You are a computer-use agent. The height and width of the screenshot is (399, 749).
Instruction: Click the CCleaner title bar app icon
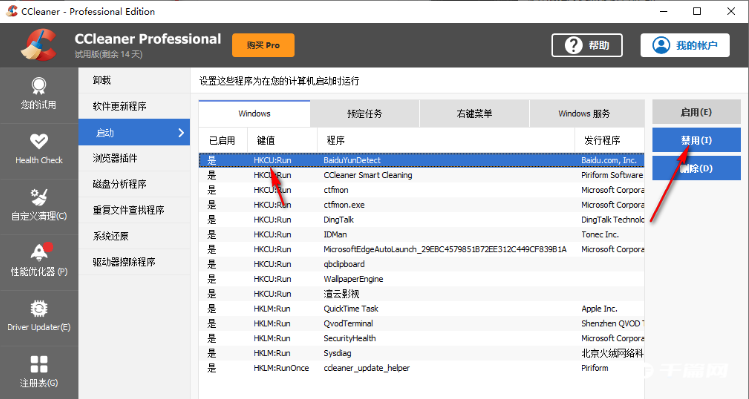click(11, 11)
